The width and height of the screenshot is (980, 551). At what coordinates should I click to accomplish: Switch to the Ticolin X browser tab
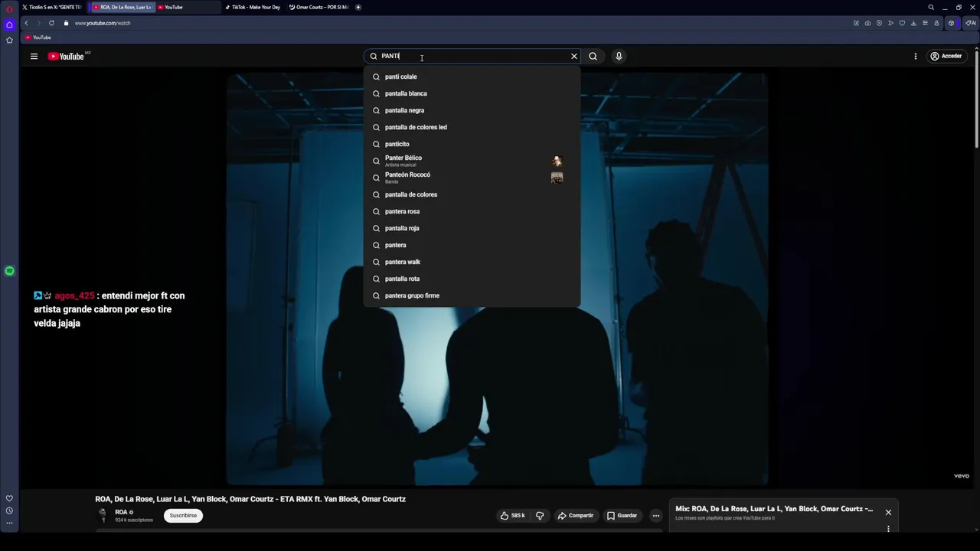[51, 7]
